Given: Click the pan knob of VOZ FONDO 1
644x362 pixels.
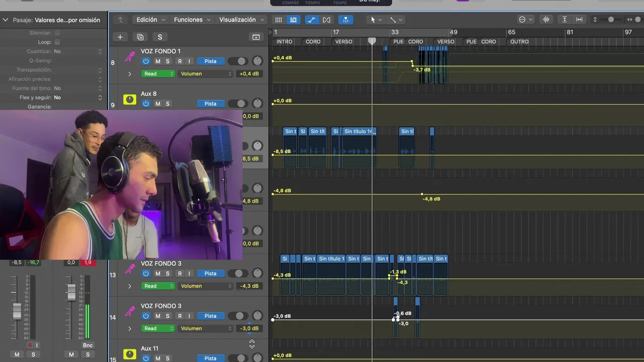Looking at the screenshot, I should [258, 61].
